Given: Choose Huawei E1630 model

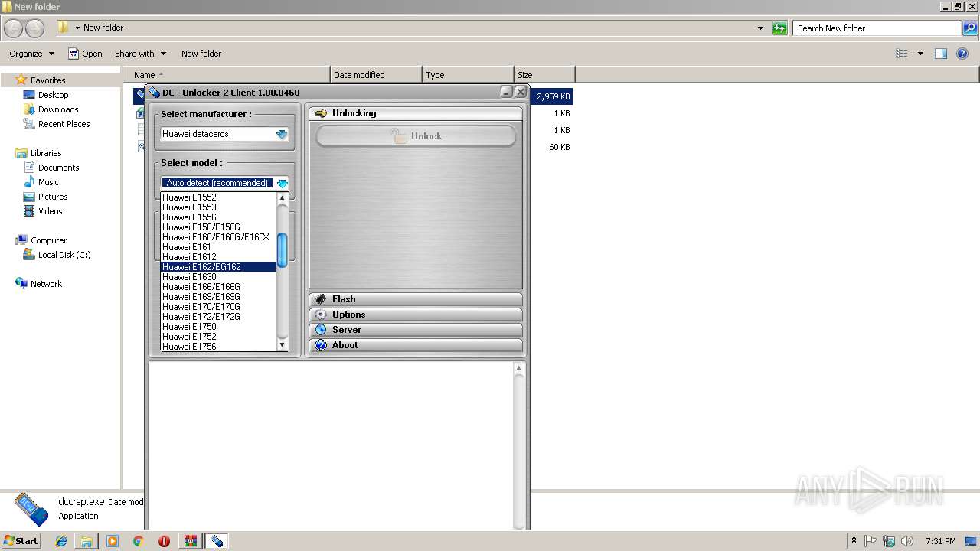Looking at the screenshot, I should (x=218, y=277).
